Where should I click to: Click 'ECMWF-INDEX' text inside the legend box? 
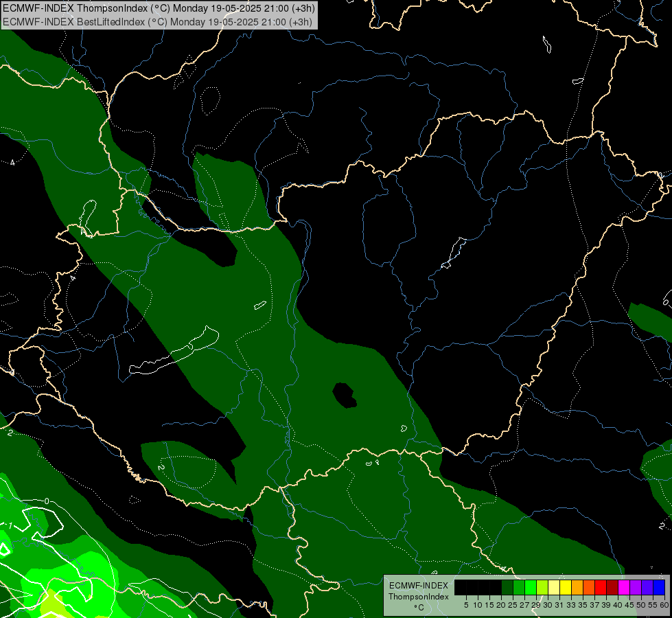(418, 586)
